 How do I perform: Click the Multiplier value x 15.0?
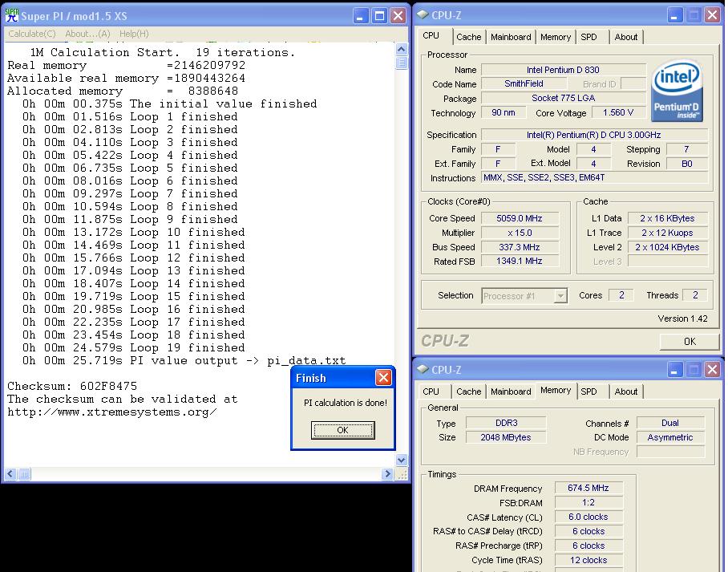point(520,233)
